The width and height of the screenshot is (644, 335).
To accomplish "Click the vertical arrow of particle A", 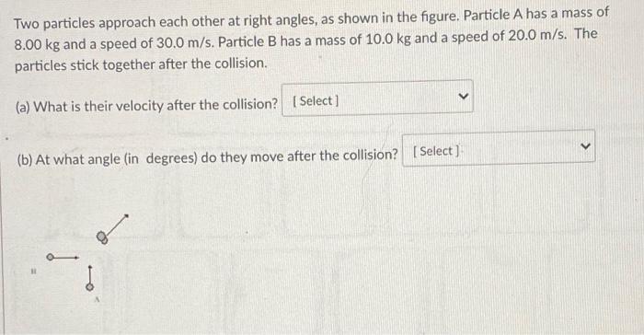I will (90, 274).
